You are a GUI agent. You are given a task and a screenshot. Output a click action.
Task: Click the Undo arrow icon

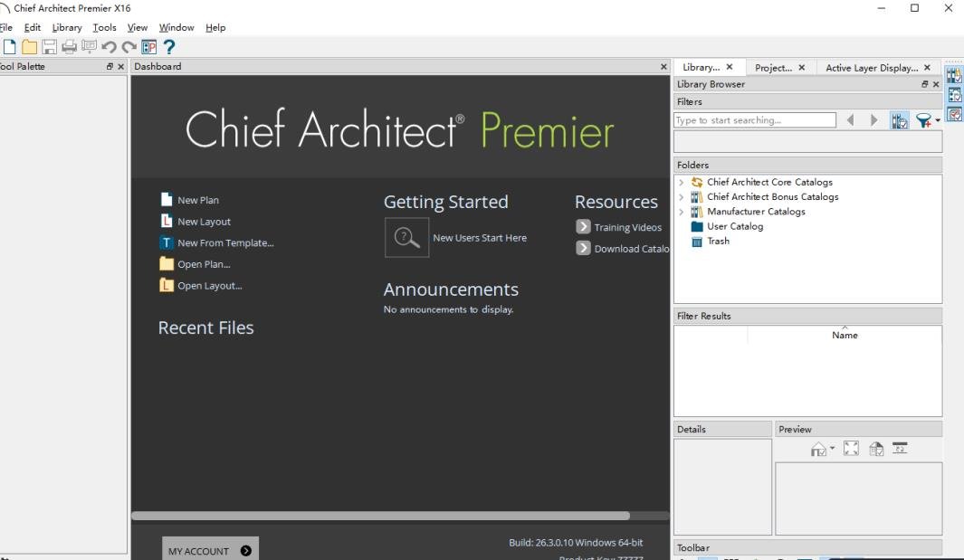110,47
